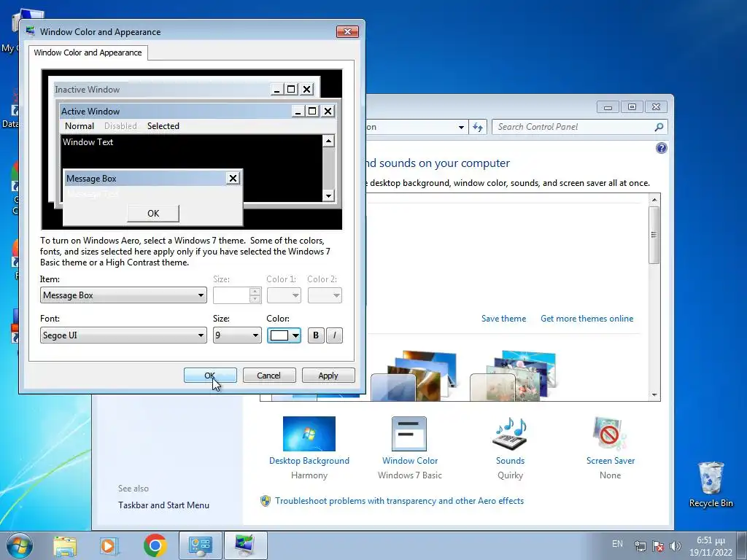Click the Save theme link
The image size is (747, 560).
pyautogui.click(x=503, y=319)
